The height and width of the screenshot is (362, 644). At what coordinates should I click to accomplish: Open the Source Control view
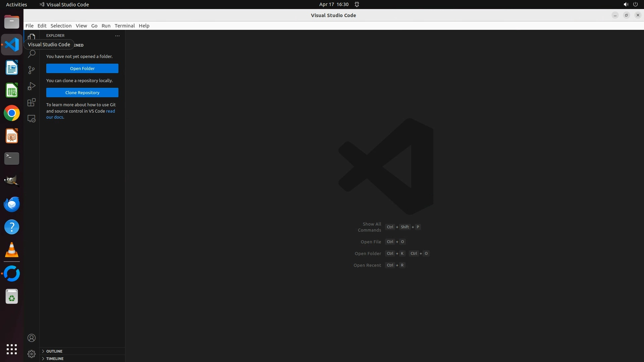click(32, 70)
